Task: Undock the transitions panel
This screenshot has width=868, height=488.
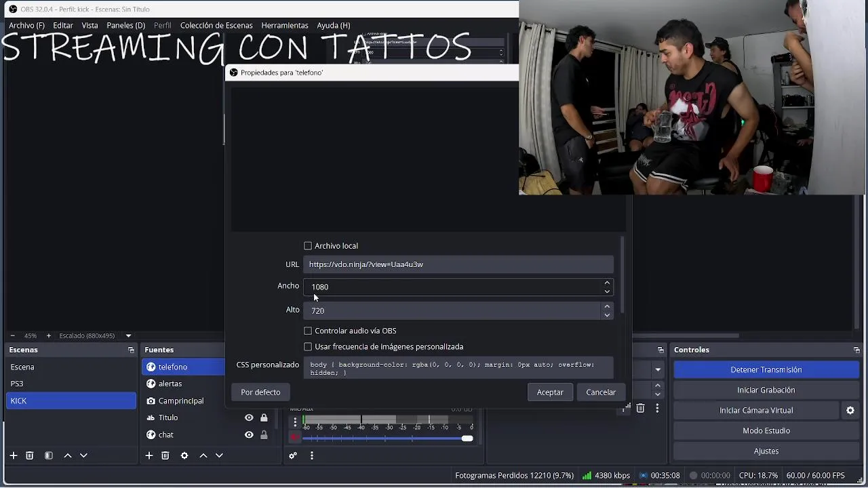Action: [x=660, y=350]
